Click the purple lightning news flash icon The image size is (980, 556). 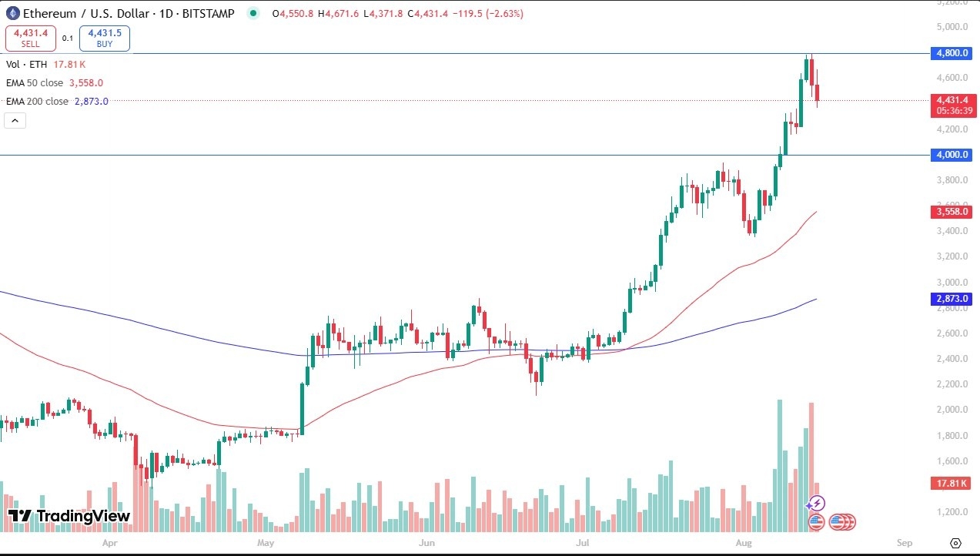click(x=817, y=504)
